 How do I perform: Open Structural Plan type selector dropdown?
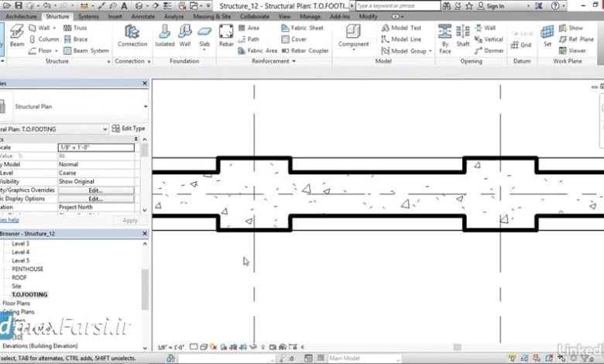[146, 107]
